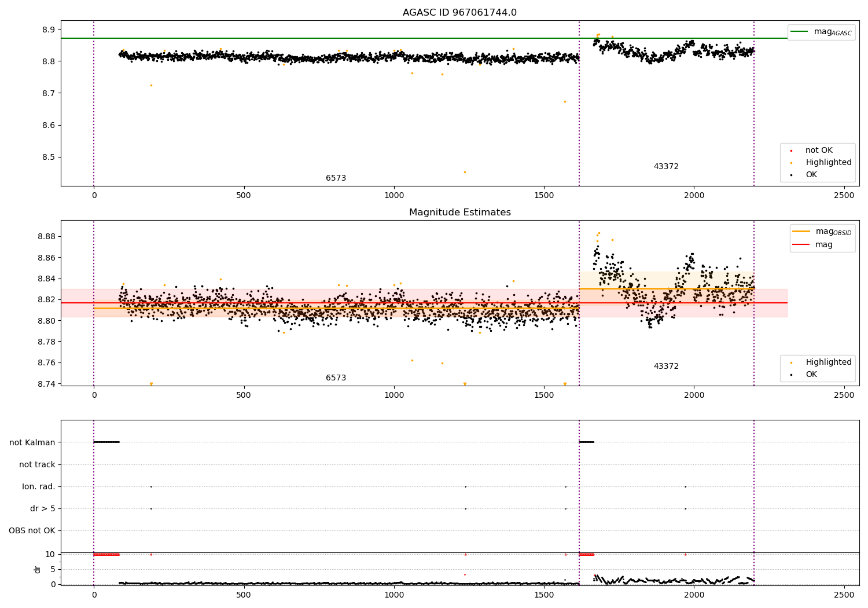Click the 'OBS not OK' row label

pyautogui.click(x=32, y=531)
